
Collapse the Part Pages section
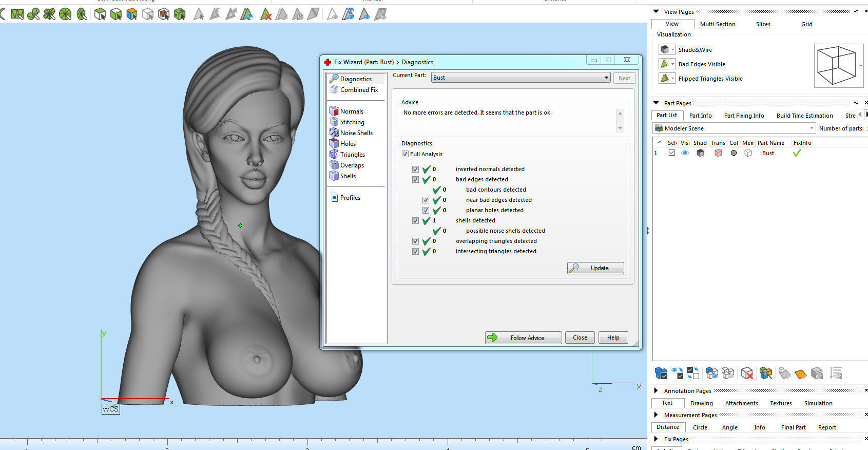tap(656, 103)
